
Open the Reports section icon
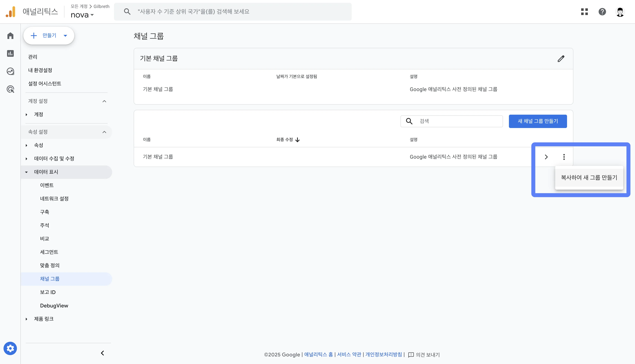coord(10,53)
